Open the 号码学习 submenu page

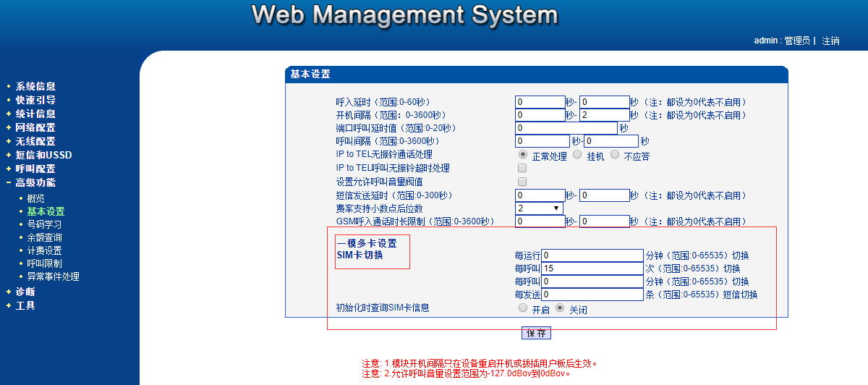click(x=44, y=224)
